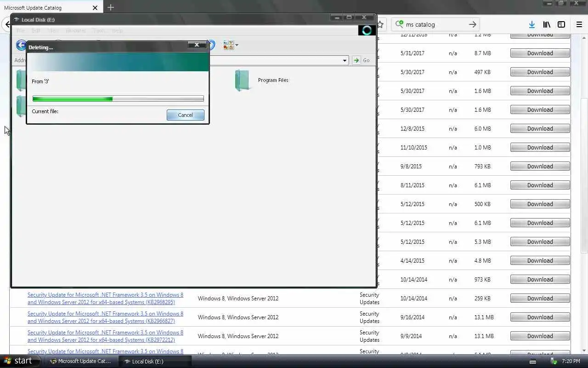The image size is (588, 368).
Task: Click the security shield tray icon
Action: 554,362
